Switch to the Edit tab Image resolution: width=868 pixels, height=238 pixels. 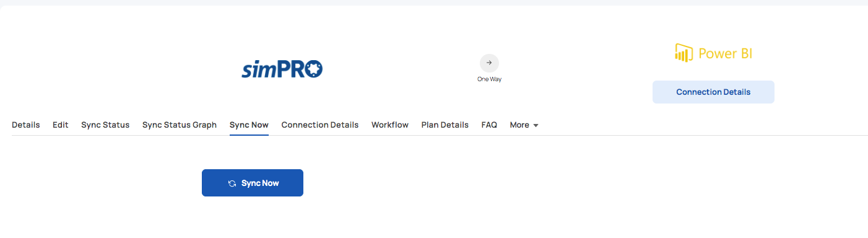click(x=61, y=125)
